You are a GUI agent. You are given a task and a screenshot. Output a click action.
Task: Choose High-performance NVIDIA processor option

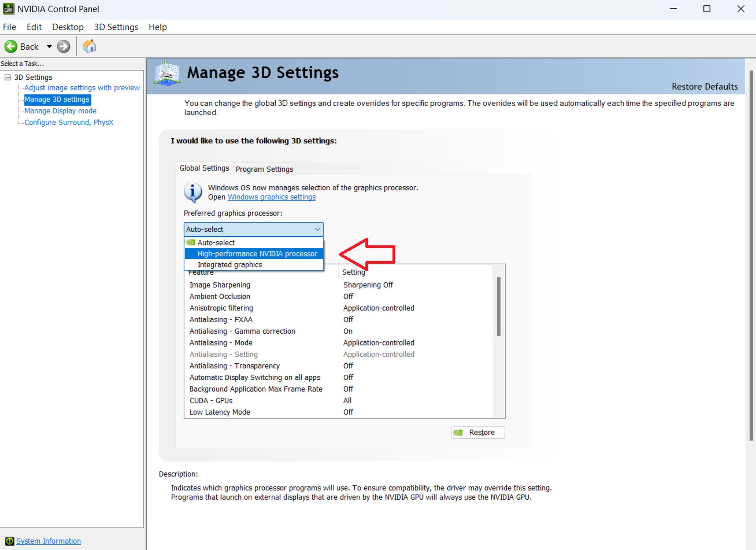click(254, 254)
